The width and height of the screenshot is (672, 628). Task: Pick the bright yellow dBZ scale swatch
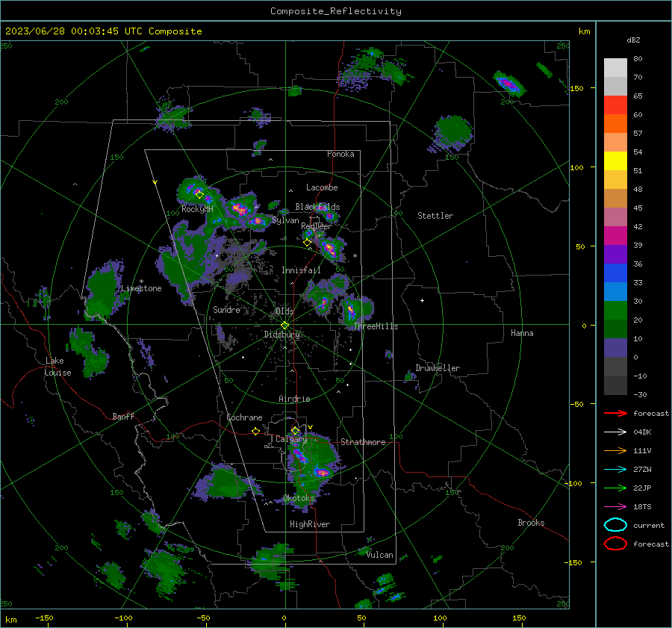coord(615,161)
